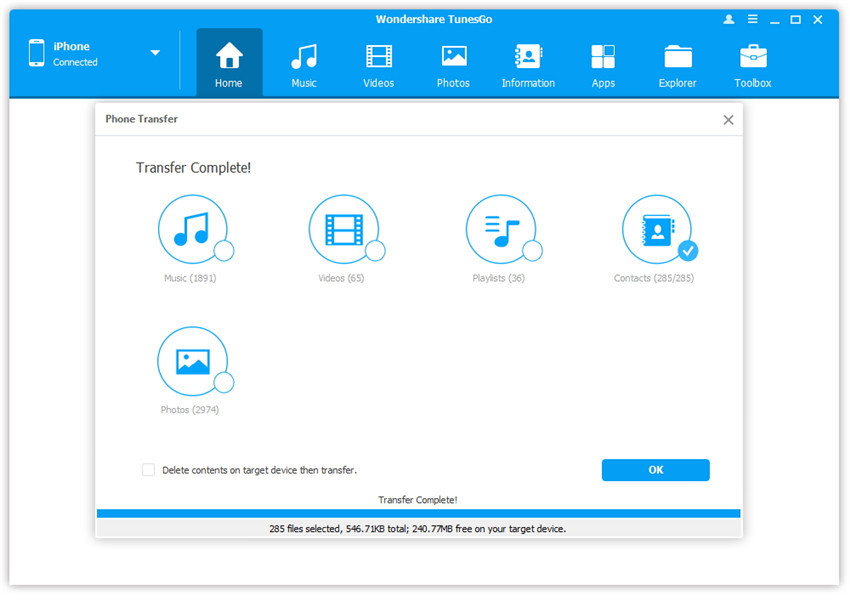Screen dimensions: 850x595
Task: Click the user account icon in title bar
Action: [x=727, y=19]
